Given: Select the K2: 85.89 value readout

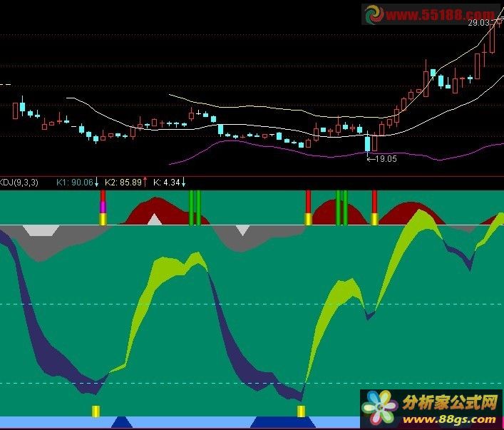Looking at the screenshot, I should 123,183.
